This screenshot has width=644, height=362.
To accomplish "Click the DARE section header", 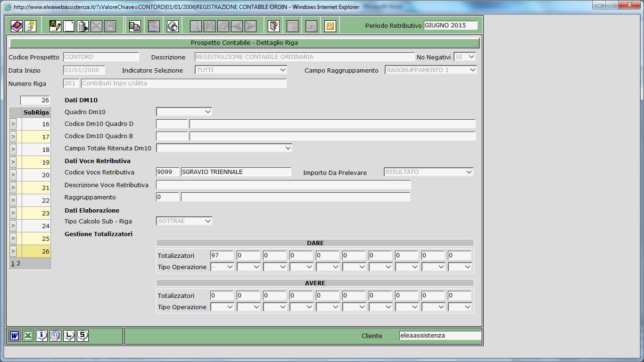I will click(315, 243).
